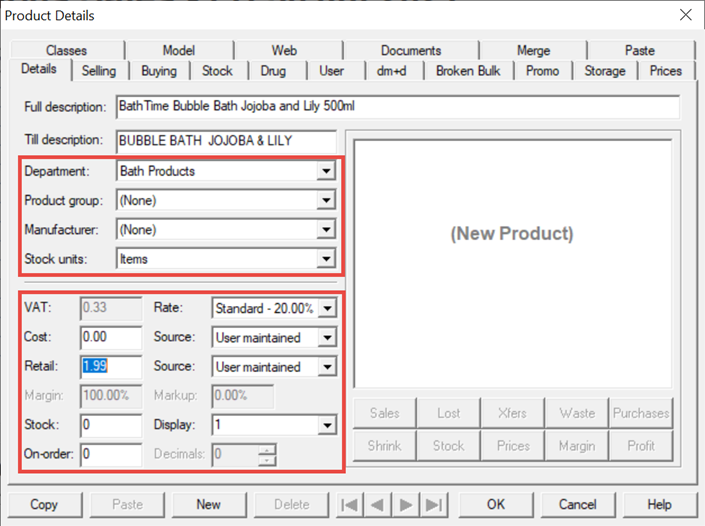The width and height of the screenshot is (705, 526).
Task: Open the Product group dropdown
Action: pyautogui.click(x=324, y=200)
